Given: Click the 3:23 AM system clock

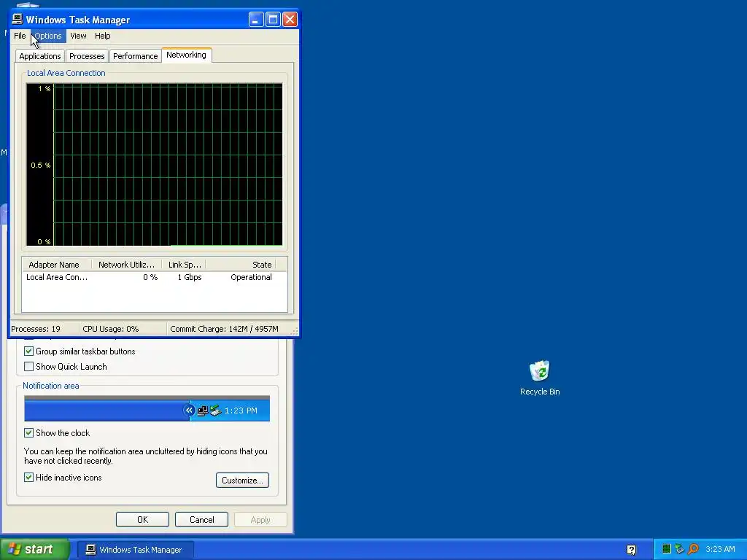Looking at the screenshot, I should (x=720, y=550).
